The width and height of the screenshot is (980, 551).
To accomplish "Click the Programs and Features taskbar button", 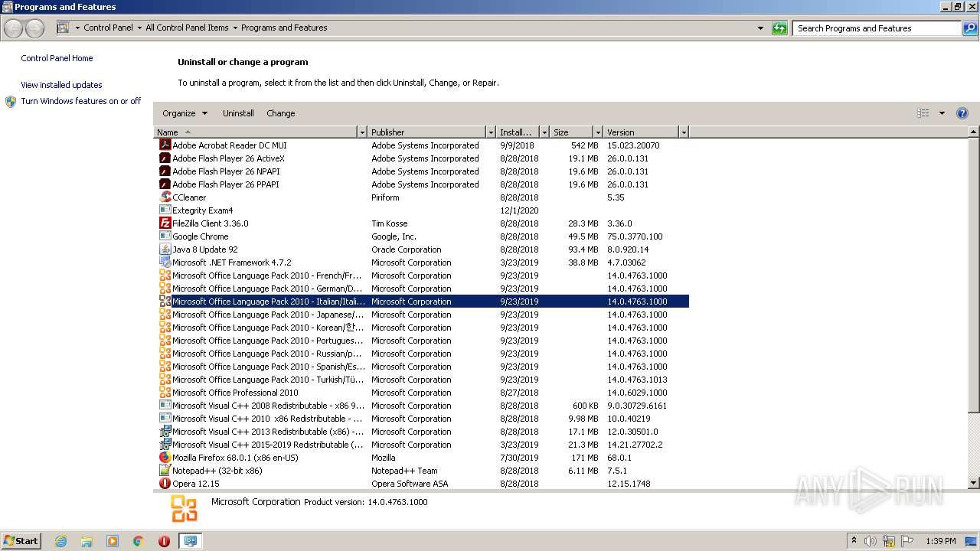I will [190, 541].
